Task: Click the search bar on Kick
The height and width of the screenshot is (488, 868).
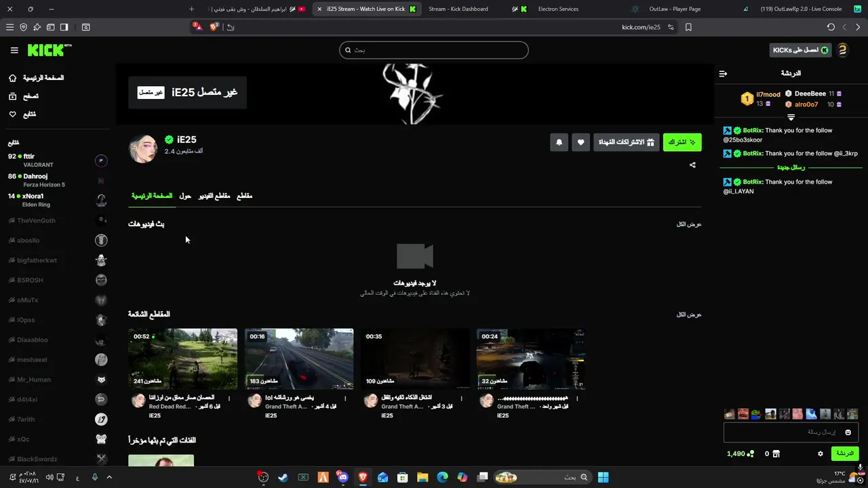Action: click(x=434, y=50)
